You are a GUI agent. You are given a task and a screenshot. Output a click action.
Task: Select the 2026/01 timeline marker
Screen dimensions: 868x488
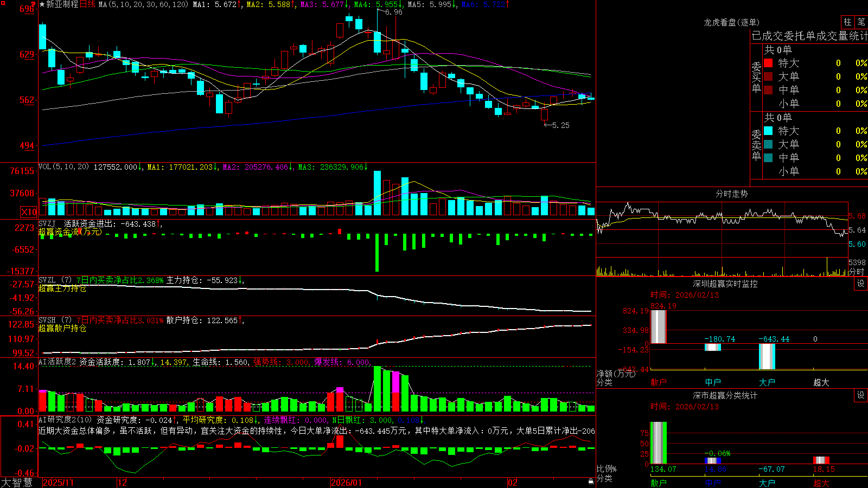click(x=347, y=483)
